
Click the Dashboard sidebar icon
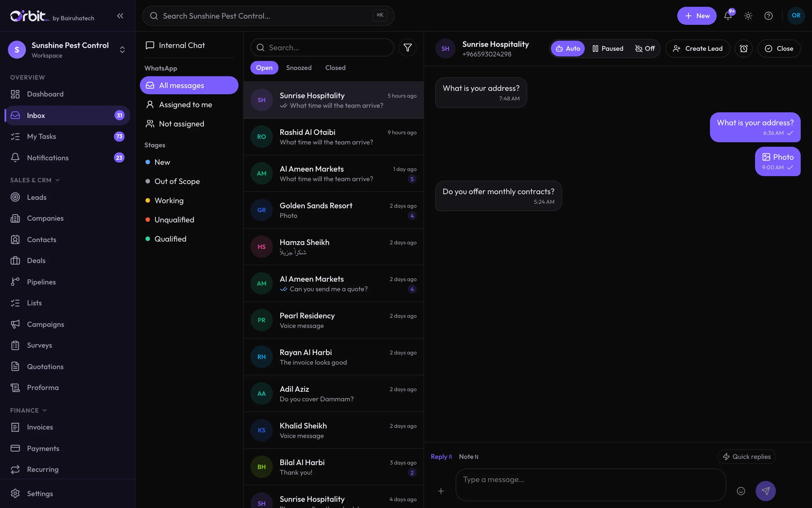pyautogui.click(x=15, y=94)
